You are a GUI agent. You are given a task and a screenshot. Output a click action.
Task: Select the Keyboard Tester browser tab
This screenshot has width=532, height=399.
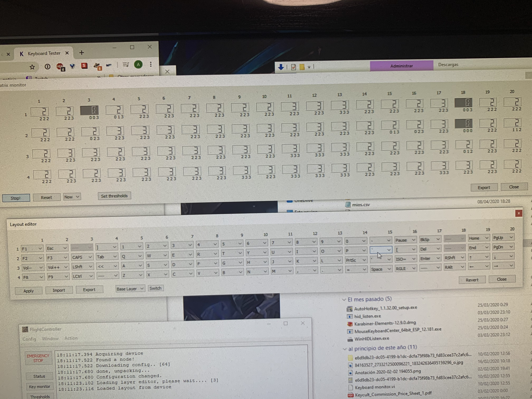[x=44, y=53]
